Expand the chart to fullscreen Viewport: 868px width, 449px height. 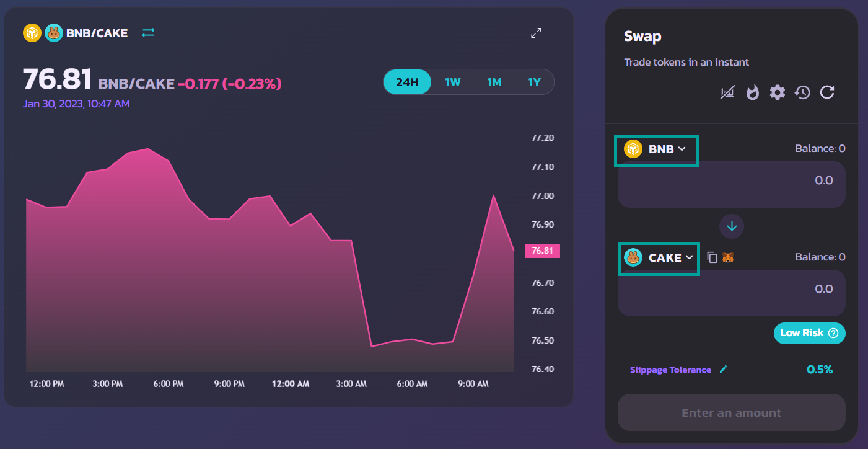(537, 33)
